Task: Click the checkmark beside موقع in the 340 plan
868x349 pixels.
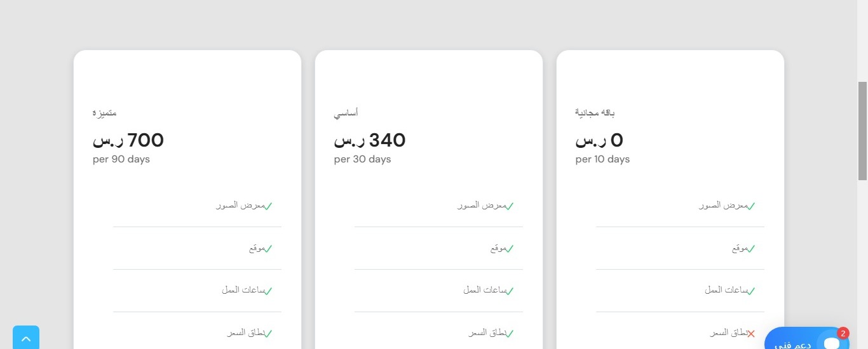Action: pyautogui.click(x=510, y=249)
